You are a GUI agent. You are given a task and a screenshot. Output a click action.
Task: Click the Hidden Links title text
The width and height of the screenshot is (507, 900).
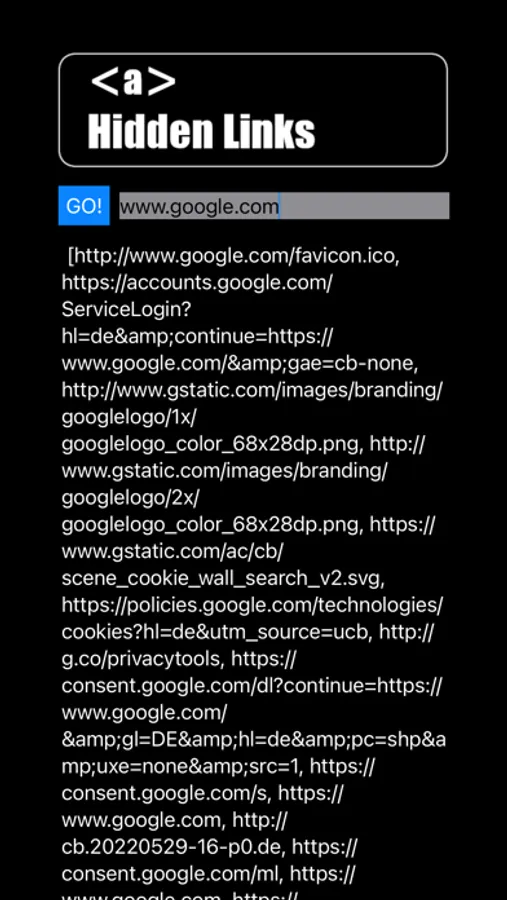point(202,131)
